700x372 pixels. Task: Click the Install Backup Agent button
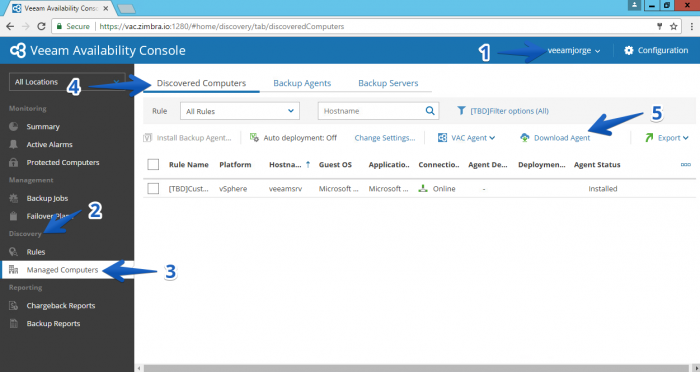tap(188, 138)
